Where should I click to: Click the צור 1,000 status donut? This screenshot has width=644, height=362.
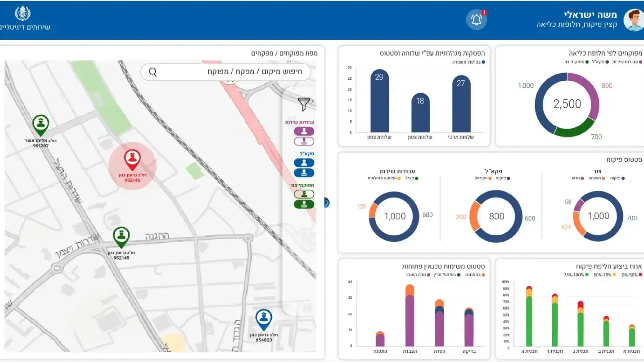pos(598,216)
